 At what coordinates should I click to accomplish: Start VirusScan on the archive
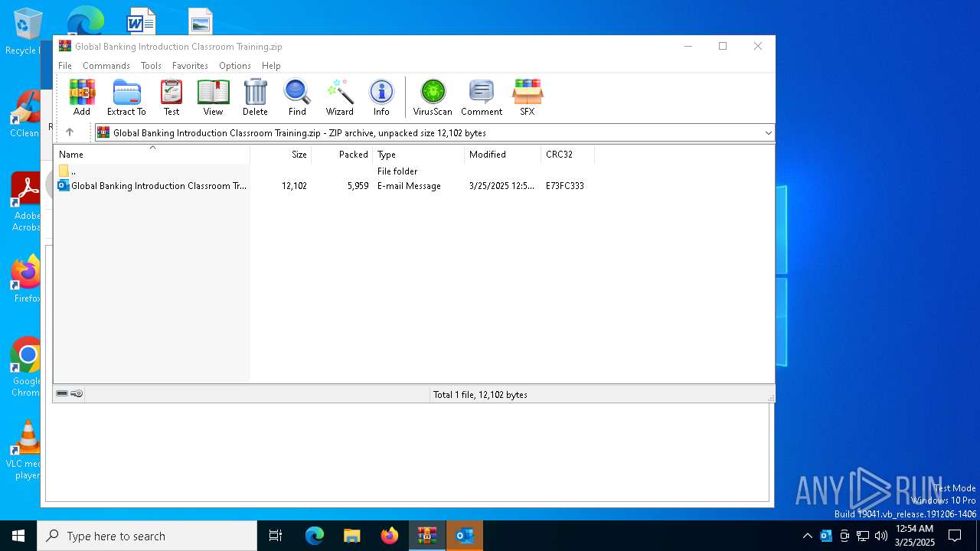(433, 97)
